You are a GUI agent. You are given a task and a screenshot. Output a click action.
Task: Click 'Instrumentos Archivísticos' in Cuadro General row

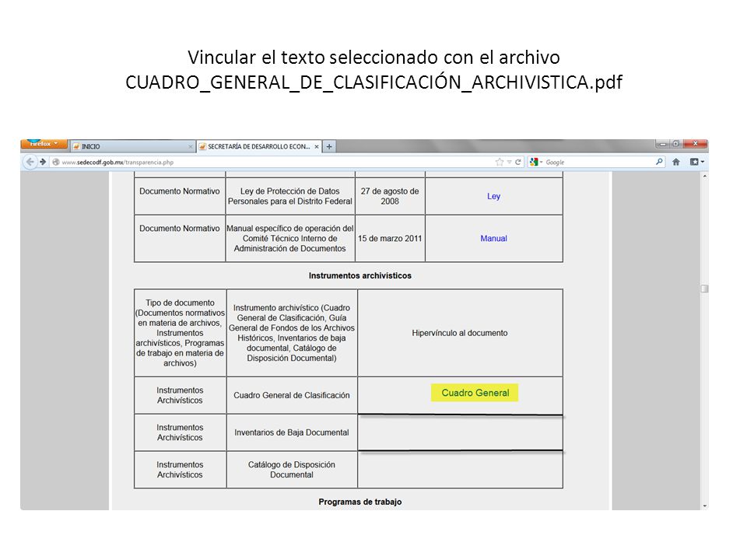[x=180, y=395]
